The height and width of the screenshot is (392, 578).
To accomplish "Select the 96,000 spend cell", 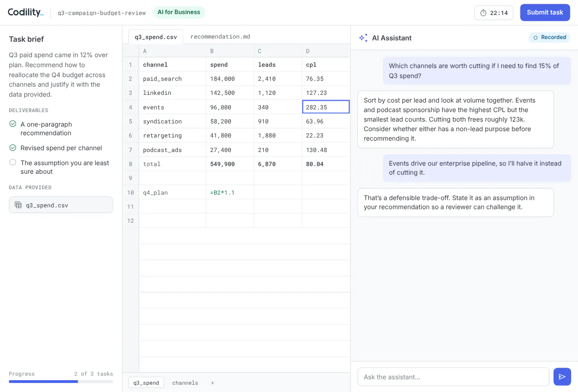I will 230,107.
